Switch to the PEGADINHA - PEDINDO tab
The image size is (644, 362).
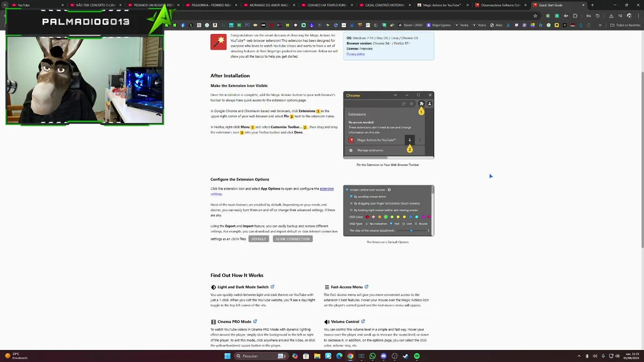(211, 5)
